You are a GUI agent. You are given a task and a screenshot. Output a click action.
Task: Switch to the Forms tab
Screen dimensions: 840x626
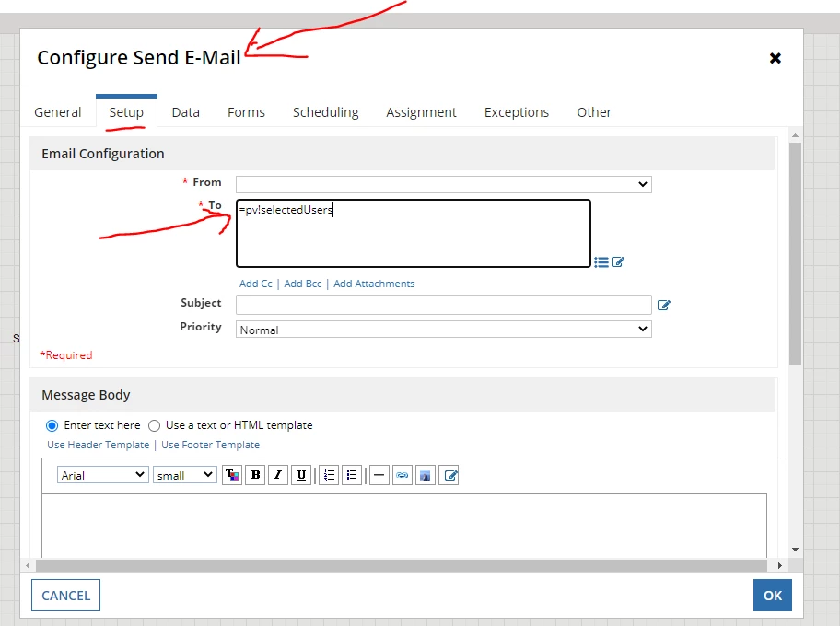pyautogui.click(x=247, y=112)
